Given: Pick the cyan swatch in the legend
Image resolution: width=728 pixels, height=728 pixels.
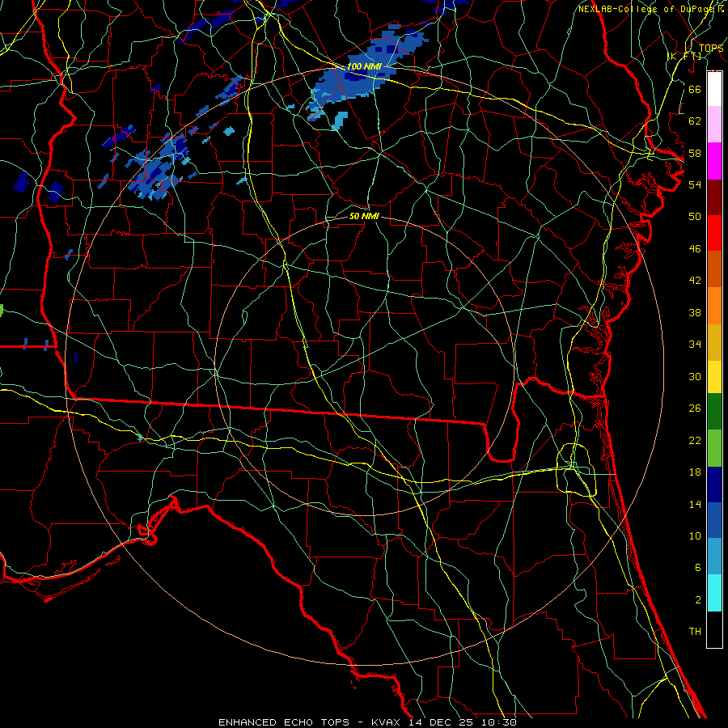Looking at the screenshot, I should (x=714, y=593).
